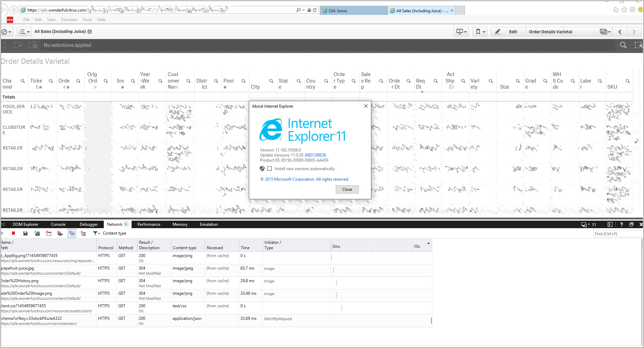
Task: Search the Channel column
Action: 23,81
